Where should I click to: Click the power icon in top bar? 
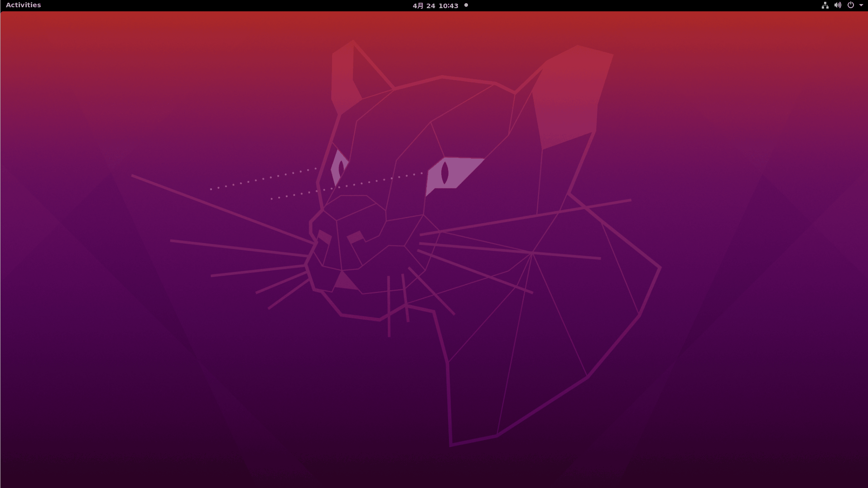point(850,5)
